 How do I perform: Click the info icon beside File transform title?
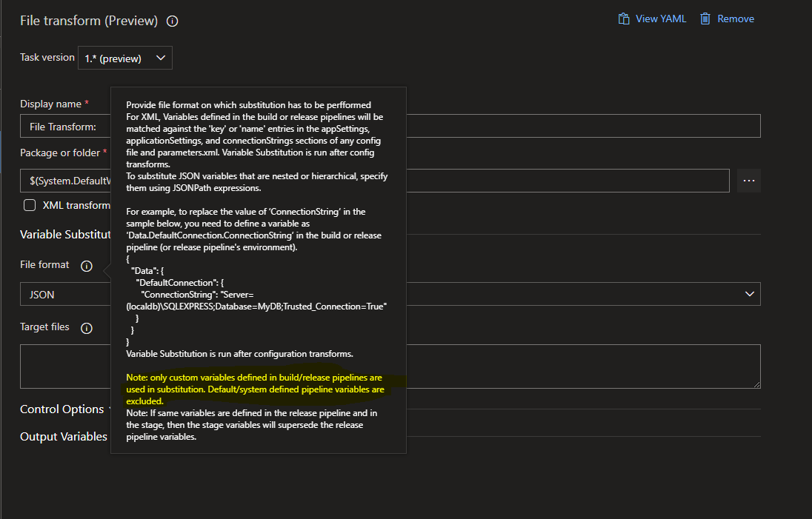(172, 21)
